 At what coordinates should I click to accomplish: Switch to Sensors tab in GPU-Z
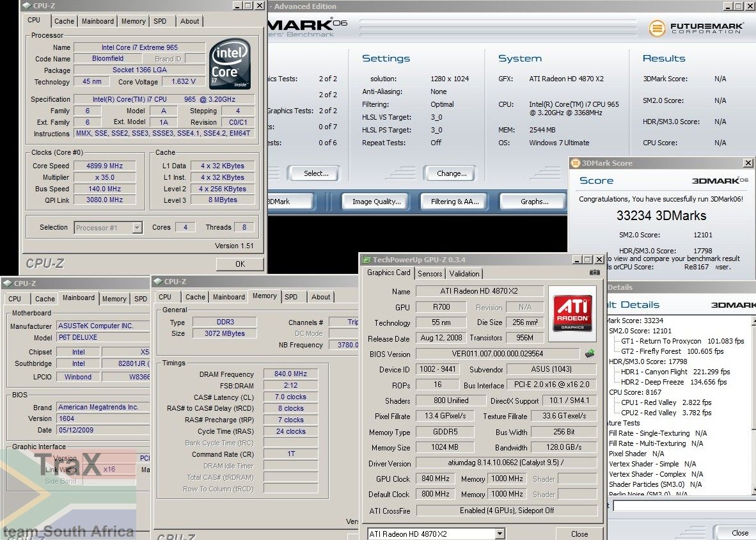430,273
